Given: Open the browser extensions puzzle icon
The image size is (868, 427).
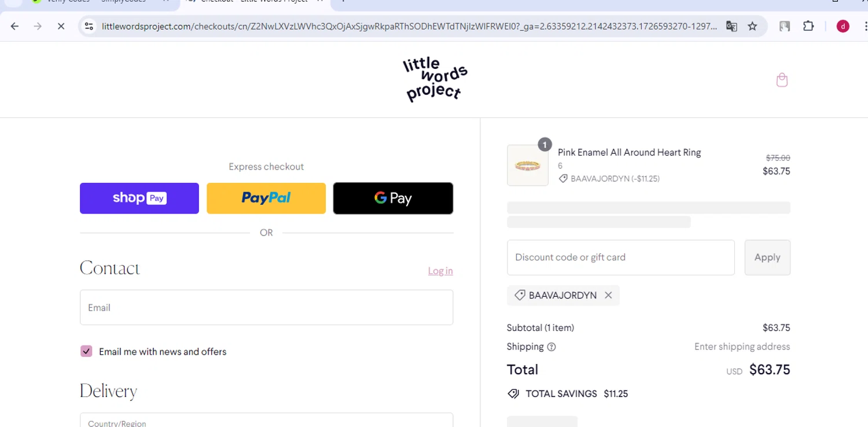Looking at the screenshot, I should pyautogui.click(x=808, y=26).
